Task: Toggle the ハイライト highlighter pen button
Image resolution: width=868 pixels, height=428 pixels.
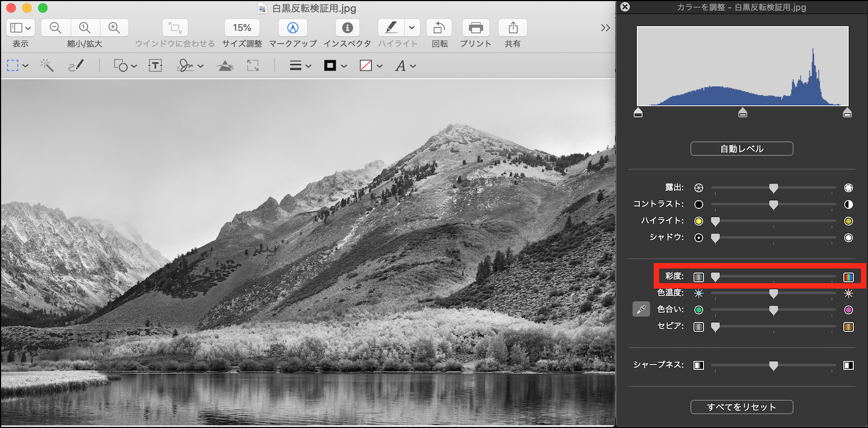Action: 391,28
